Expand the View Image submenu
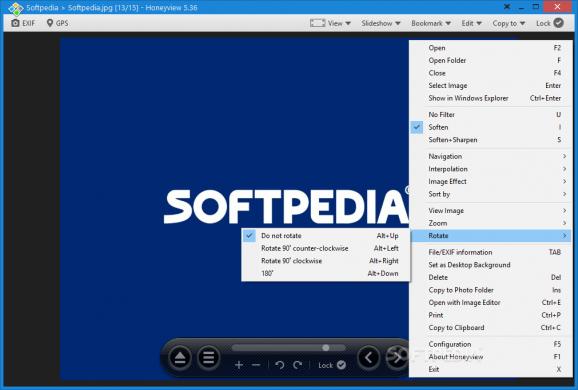Viewport: 578px width, 390px height. [x=491, y=210]
